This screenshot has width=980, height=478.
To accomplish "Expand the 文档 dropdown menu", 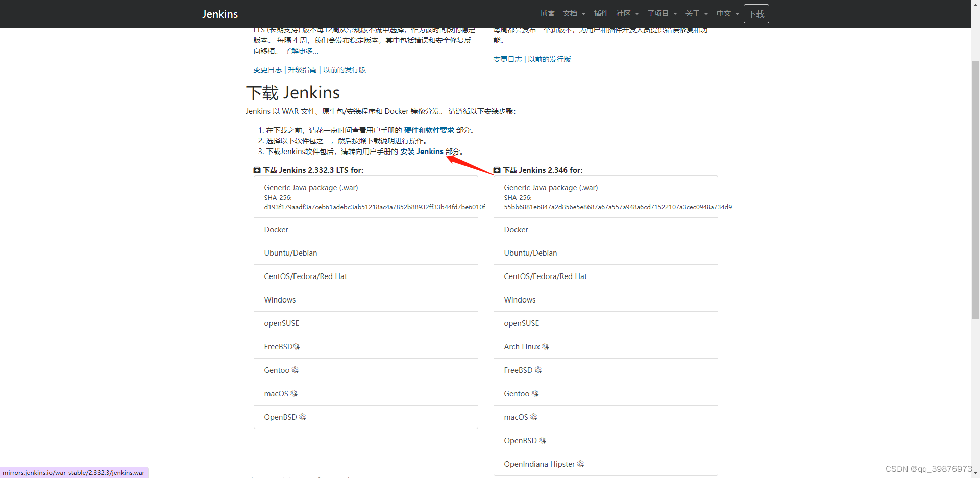I will (574, 13).
